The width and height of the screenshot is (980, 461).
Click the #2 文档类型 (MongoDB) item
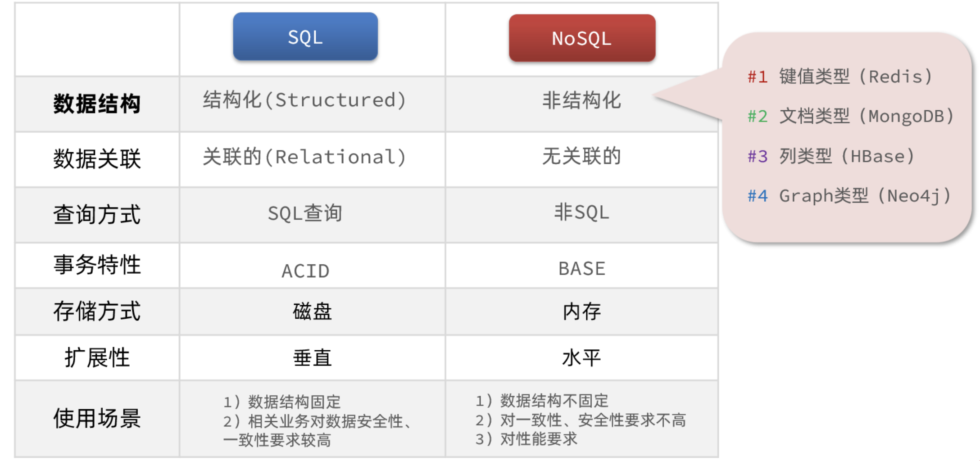click(x=851, y=116)
